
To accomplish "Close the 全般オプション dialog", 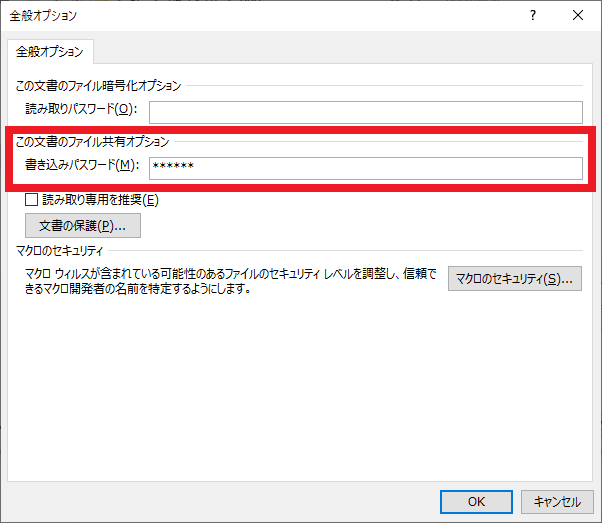I will click(578, 16).
